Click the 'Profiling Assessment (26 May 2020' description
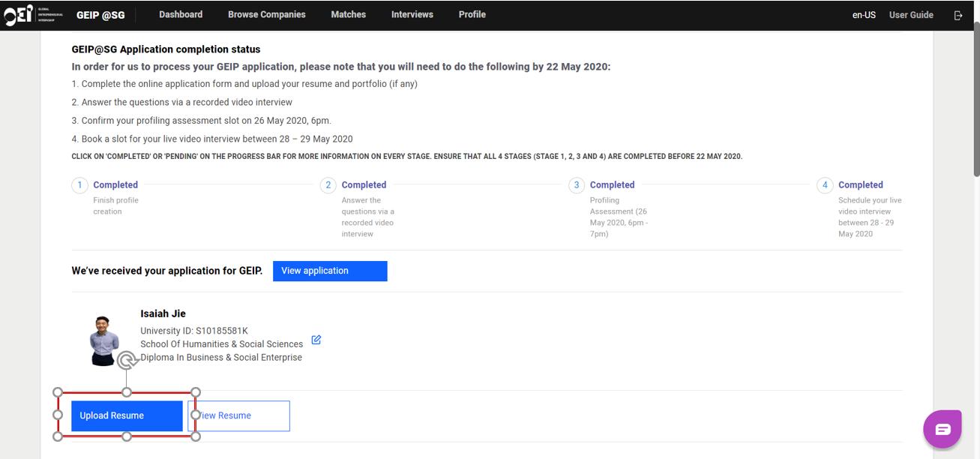This screenshot has height=459, width=980. pos(619,217)
